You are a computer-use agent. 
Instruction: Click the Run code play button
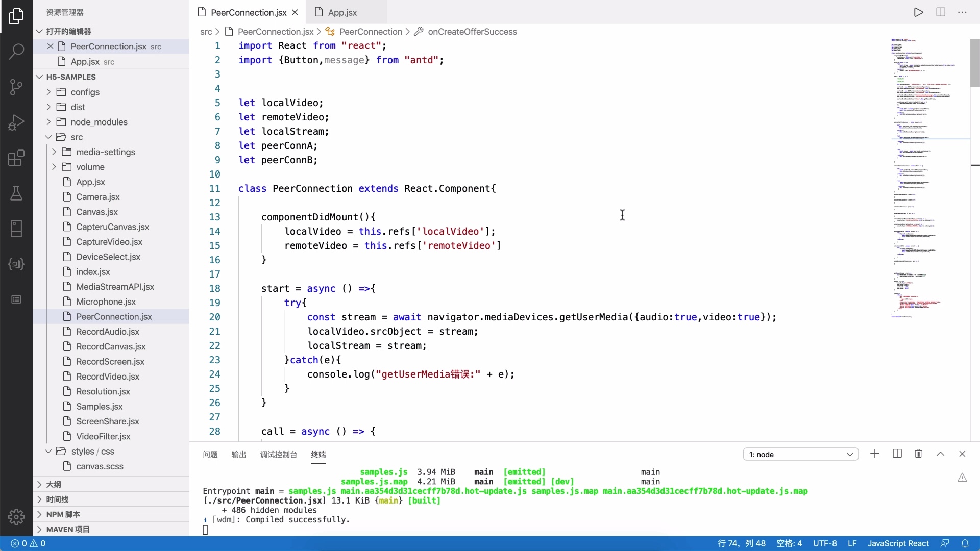pyautogui.click(x=918, y=12)
